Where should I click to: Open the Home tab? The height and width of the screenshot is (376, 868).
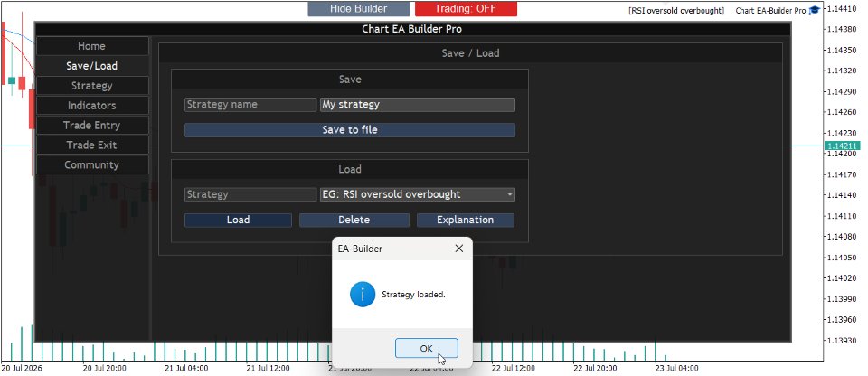pyautogui.click(x=92, y=46)
